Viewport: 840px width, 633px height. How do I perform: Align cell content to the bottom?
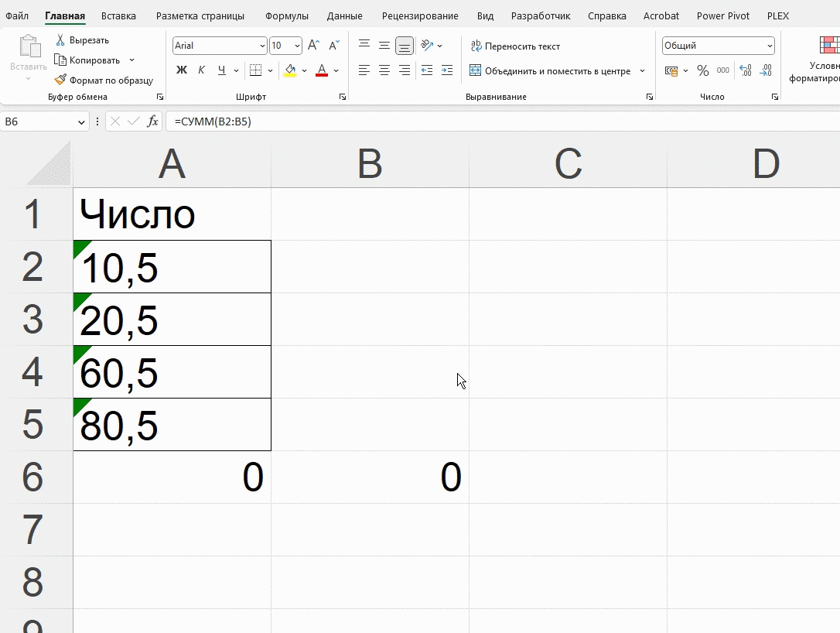click(405, 46)
